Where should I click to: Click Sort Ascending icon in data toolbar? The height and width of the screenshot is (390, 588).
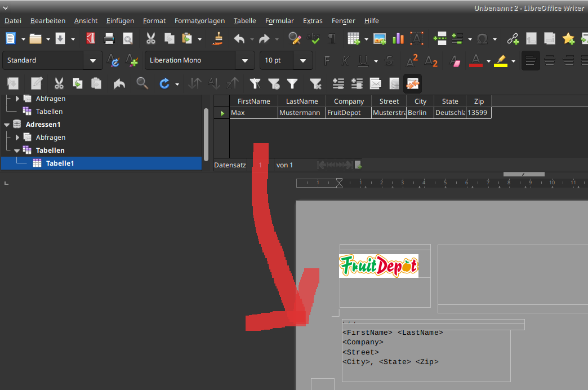(x=214, y=83)
